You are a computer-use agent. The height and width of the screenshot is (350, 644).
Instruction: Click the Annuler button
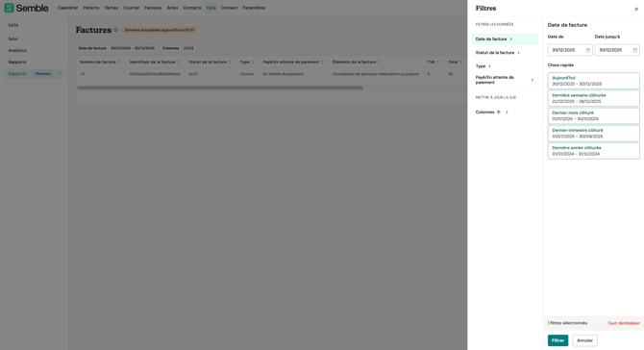584,340
